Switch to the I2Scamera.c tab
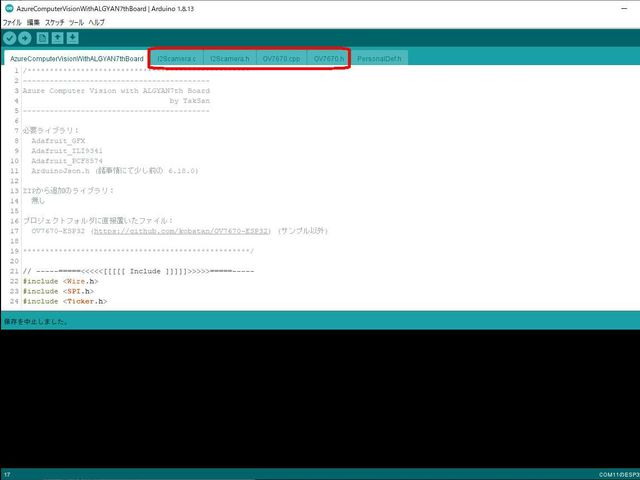 click(176, 59)
